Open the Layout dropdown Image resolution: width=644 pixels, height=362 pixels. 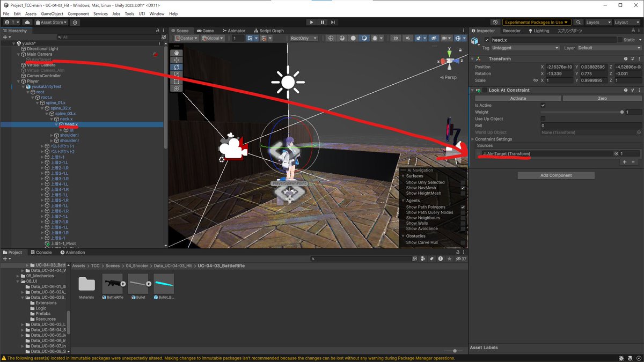click(627, 23)
